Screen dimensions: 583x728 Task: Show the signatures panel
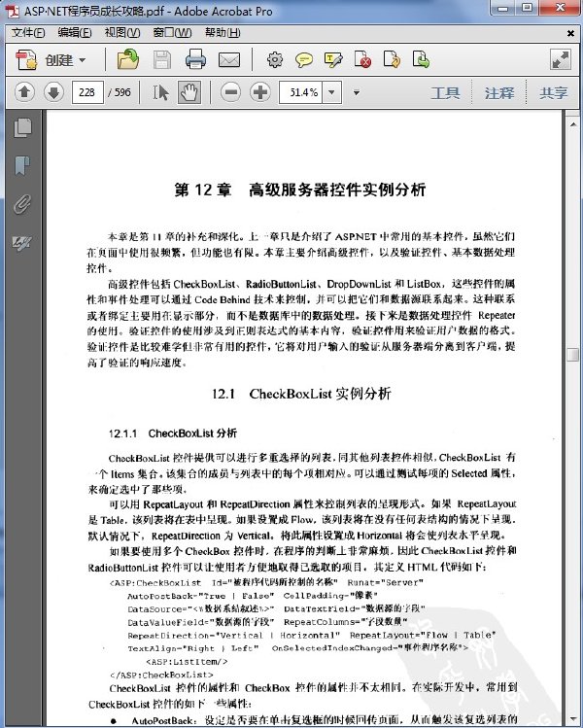[21, 242]
